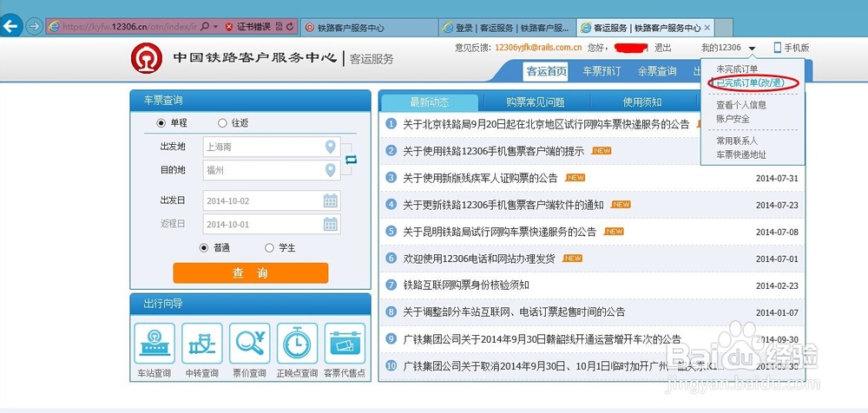Click the browser address bar URL

point(129,27)
